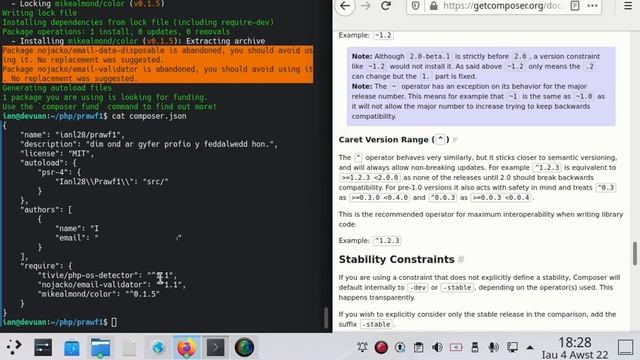Image resolution: width=640 pixels, height=360 pixels.
Task: Open the KDE application launcher
Action: [13, 347]
